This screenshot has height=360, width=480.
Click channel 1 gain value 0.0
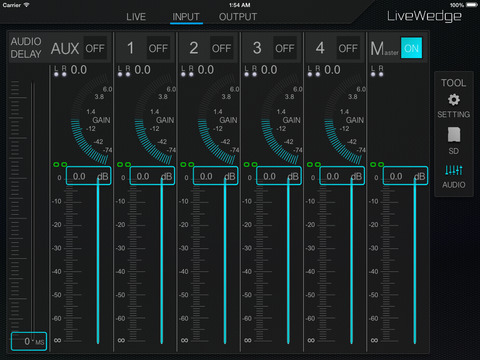(x=142, y=70)
